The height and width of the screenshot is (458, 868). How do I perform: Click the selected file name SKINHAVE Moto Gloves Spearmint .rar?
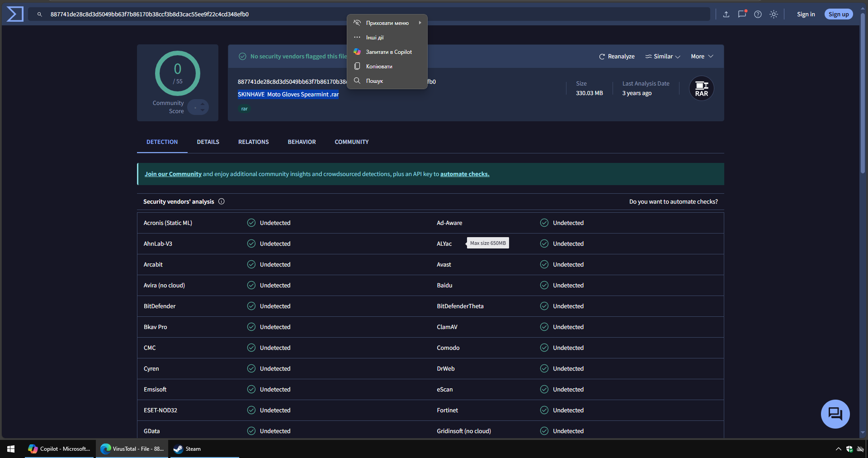coord(288,95)
